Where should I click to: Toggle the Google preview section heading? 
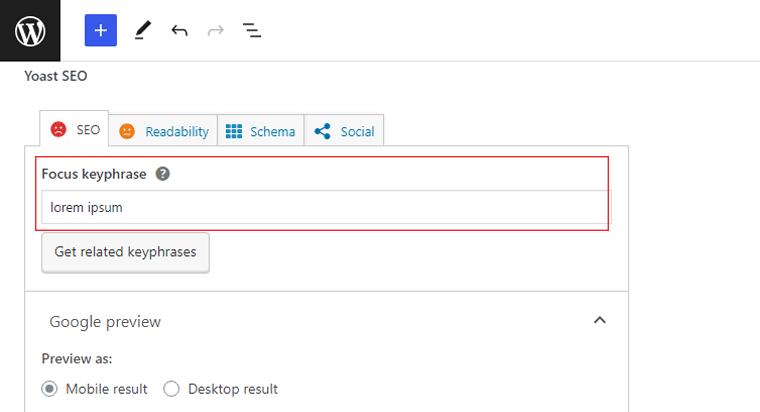pos(105,322)
